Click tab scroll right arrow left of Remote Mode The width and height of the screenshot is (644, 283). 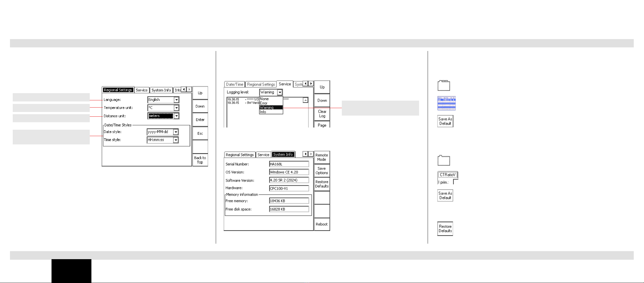311,154
